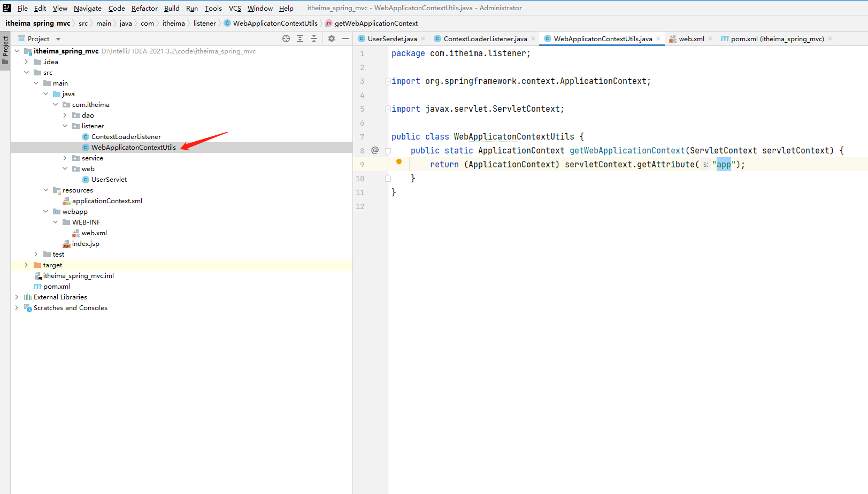Click the @ gutter icon on line 8
This screenshot has width=868, height=494.
[375, 150]
